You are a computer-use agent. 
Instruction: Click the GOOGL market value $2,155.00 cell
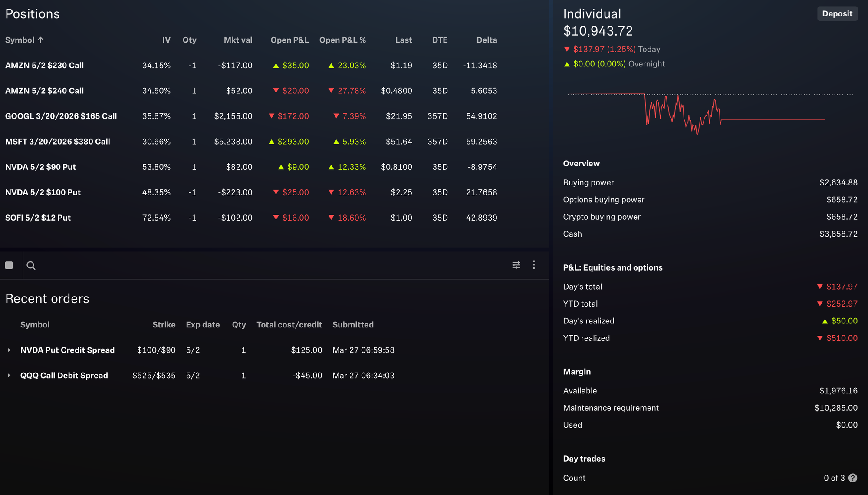pos(233,116)
